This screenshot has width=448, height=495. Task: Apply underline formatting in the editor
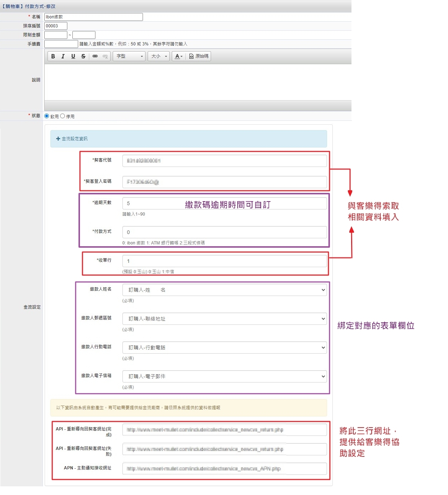(73, 56)
